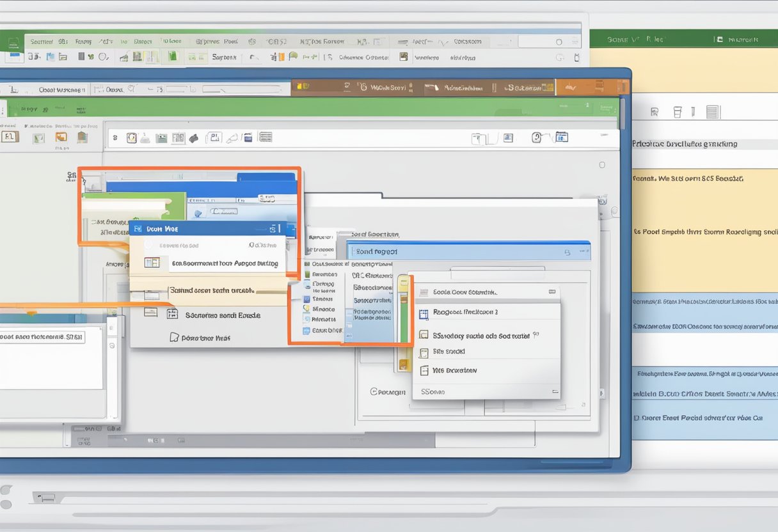Open the first menu item in the top menu bar

(x=42, y=40)
